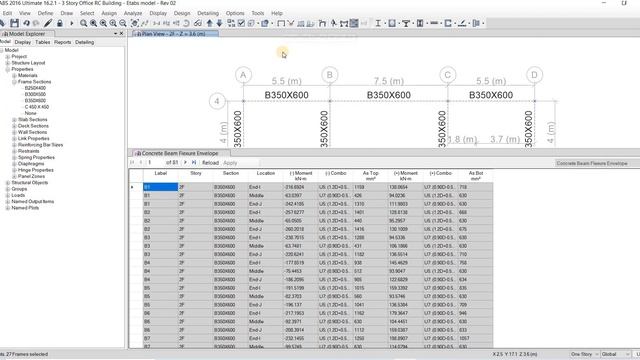Image resolution: width=640 pixels, height=360 pixels.
Task: Click the Move Down in List arrow
Action: (x=219, y=23)
